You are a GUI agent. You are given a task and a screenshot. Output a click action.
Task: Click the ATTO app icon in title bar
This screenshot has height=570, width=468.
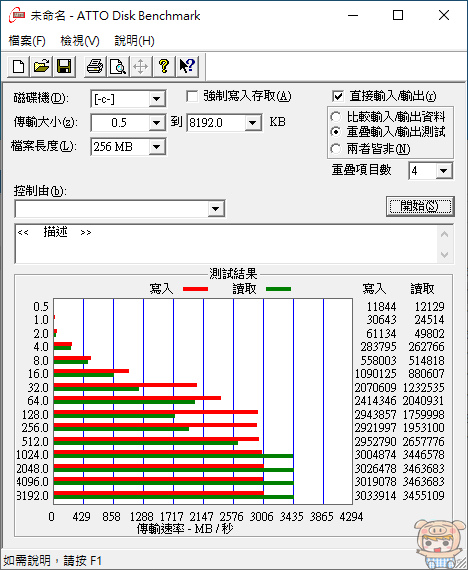pyautogui.click(x=16, y=16)
